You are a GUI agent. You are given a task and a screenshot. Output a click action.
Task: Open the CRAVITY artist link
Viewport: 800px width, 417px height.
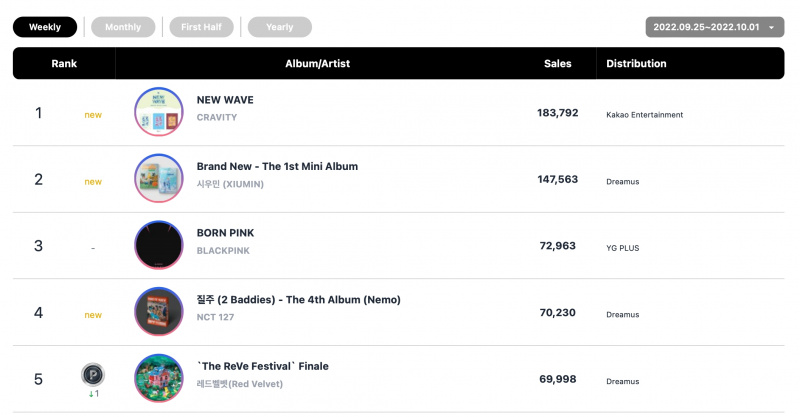point(217,117)
